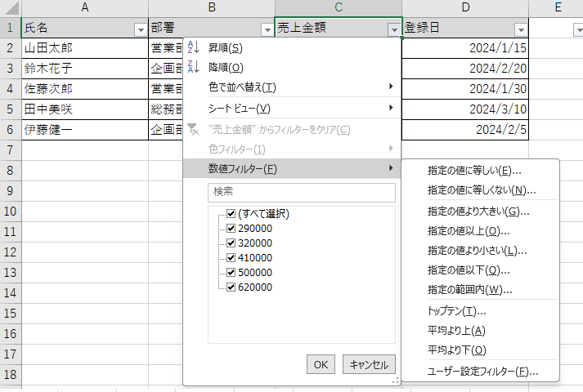
Task: Click the descending sort Z-A icon
Action: click(193, 67)
